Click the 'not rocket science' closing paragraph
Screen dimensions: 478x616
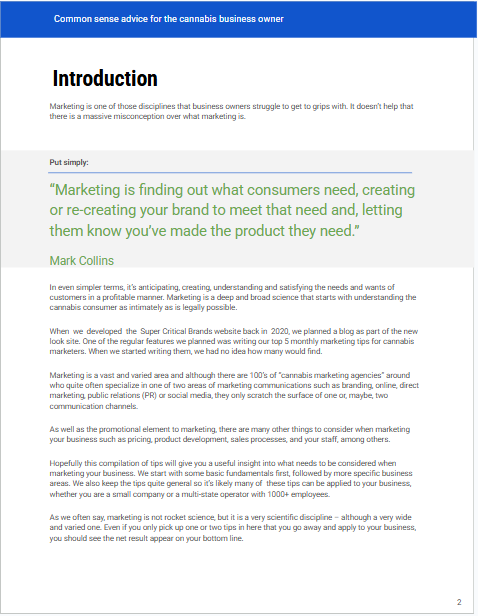[x=233, y=528]
